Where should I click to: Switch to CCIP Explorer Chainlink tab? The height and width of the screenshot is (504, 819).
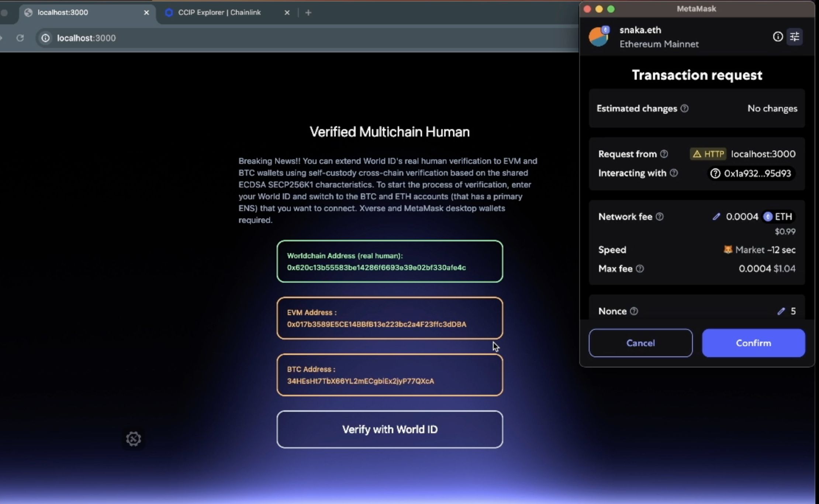coord(228,13)
